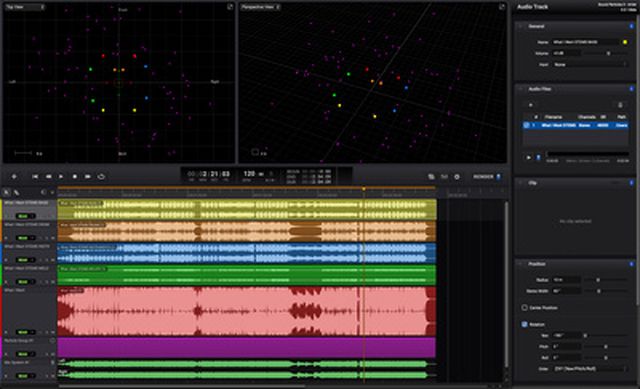Viewport: 640px width, 389px height.
Task: Toggle loop playback in the transport
Action: (x=101, y=177)
